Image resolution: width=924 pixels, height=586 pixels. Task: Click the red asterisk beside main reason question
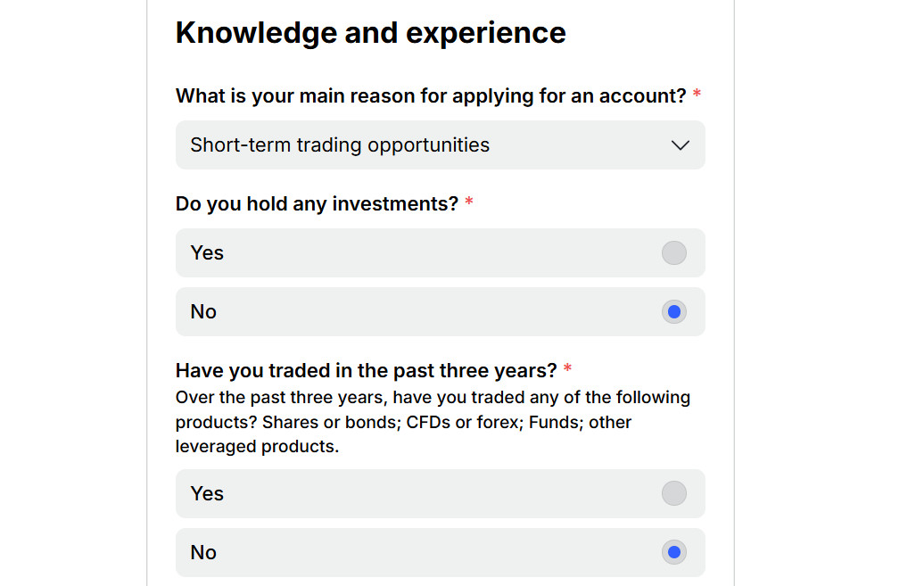pyautogui.click(x=697, y=95)
